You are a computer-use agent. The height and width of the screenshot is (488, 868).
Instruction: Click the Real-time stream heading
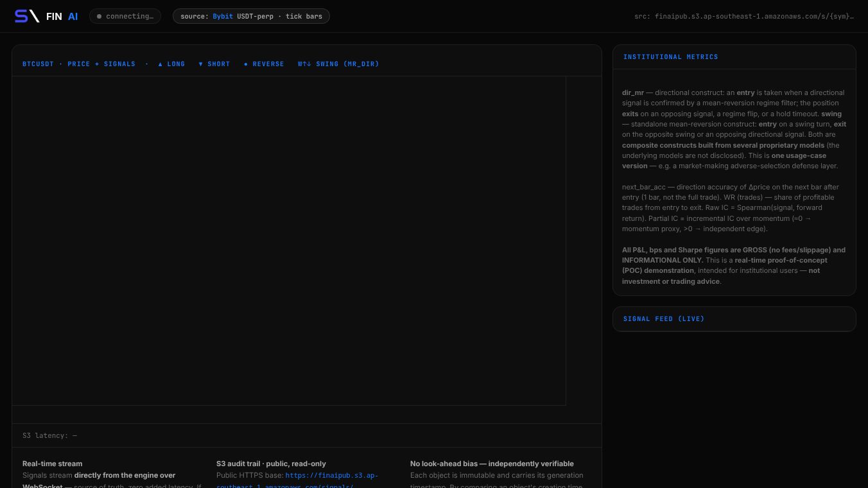[52, 464]
